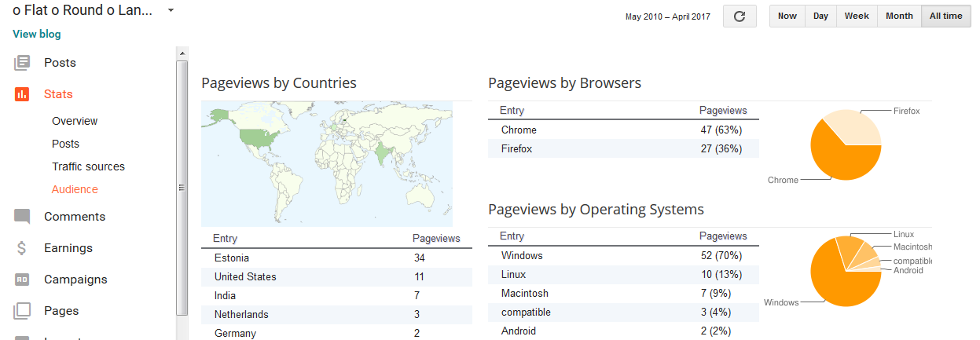980x340 pixels.
Task: Click the Chrome browser table row
Action: (624, 130)
